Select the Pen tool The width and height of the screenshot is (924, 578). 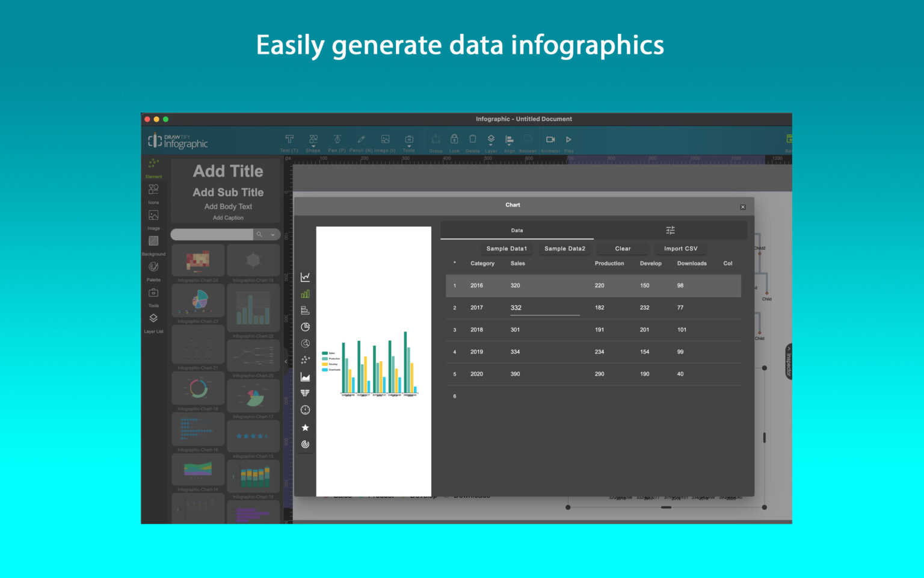click(x=337, y=140)
